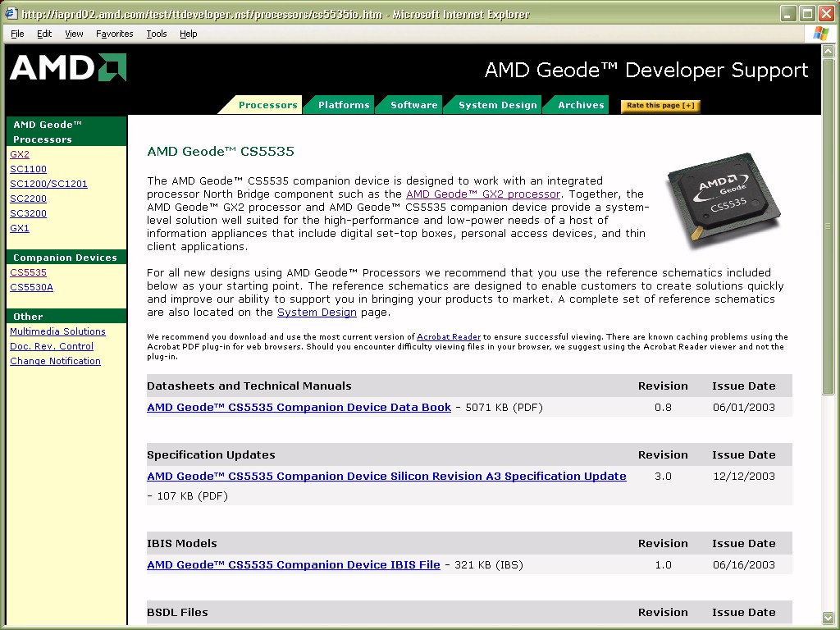Click the AMD logo in the header
The width and height of the screenshot is (840, 630).
68,68
